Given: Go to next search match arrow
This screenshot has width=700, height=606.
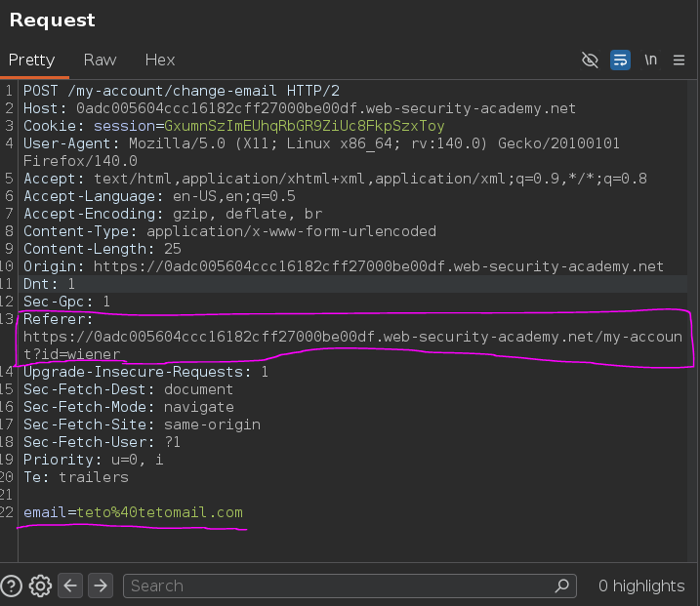Looking at the screenshot, I should pos(101,586).
